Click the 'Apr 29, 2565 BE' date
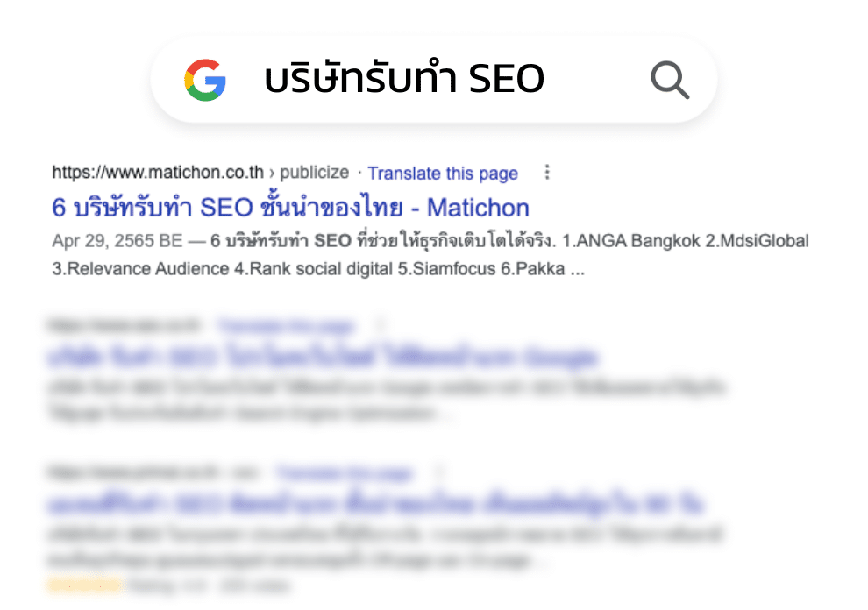This screenshot has width=868, height=610. click(x=117, y=241)
